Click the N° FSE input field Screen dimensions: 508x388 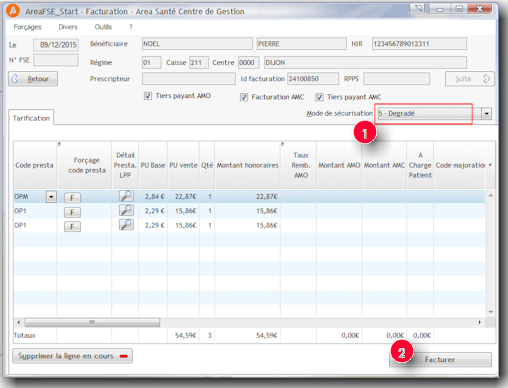pos(56,60)
